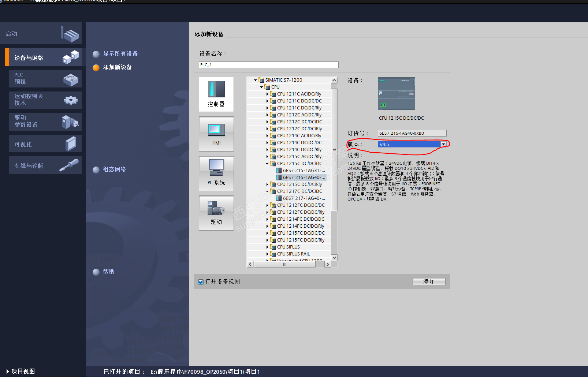
Task: Expand the CPU 1215C AC/DC/Rly node
Action: click(267, 156)
